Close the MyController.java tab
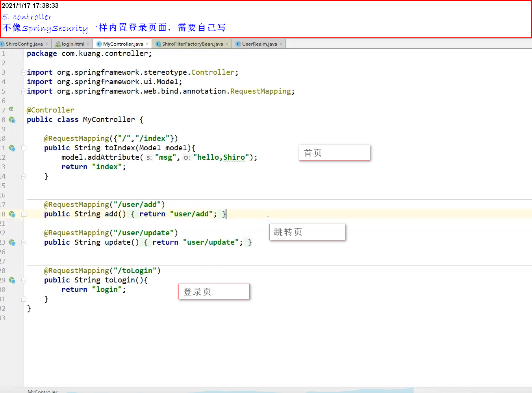 [147, 44]
